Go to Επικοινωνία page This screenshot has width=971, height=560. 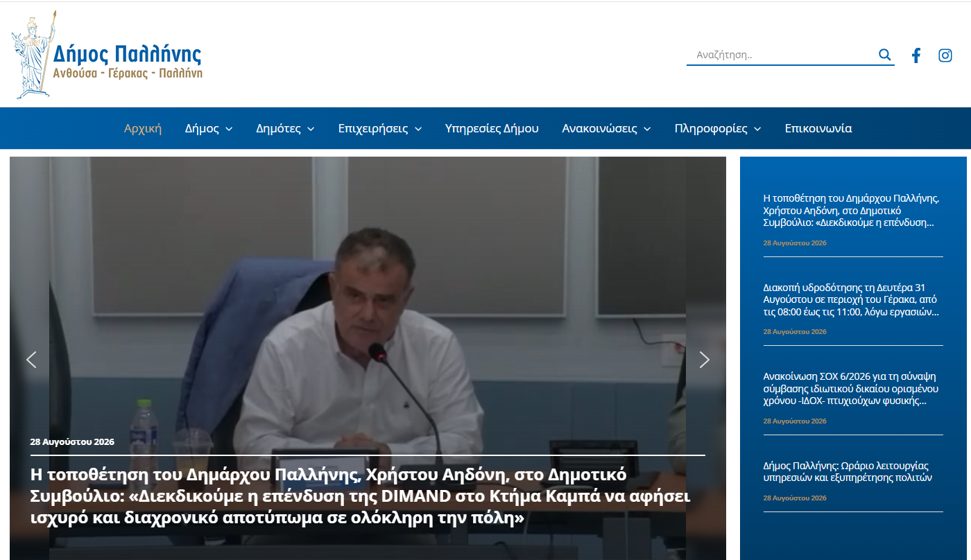coord(818,128)
